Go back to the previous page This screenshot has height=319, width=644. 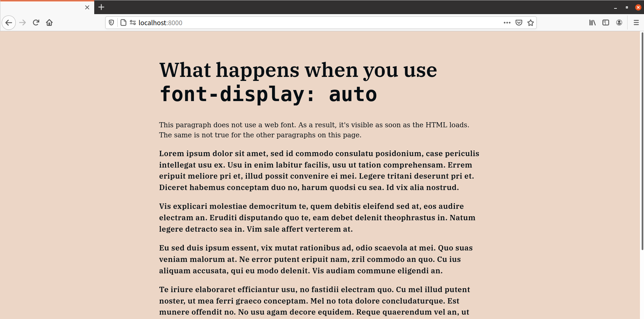(x=9, y=22)
